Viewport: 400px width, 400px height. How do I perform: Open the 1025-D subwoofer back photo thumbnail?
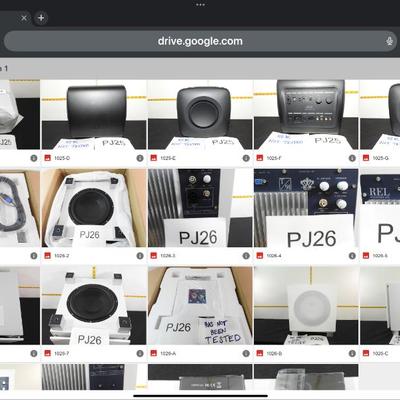click(94, 114)
